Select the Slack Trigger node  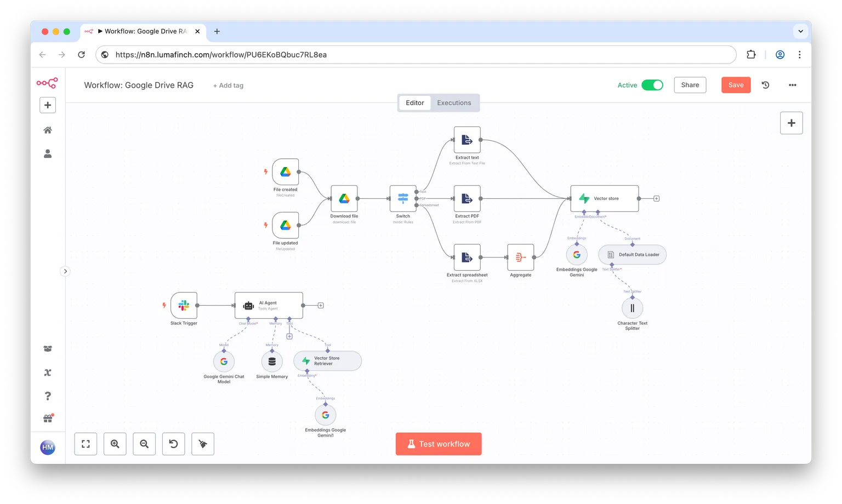click(184, 305)
